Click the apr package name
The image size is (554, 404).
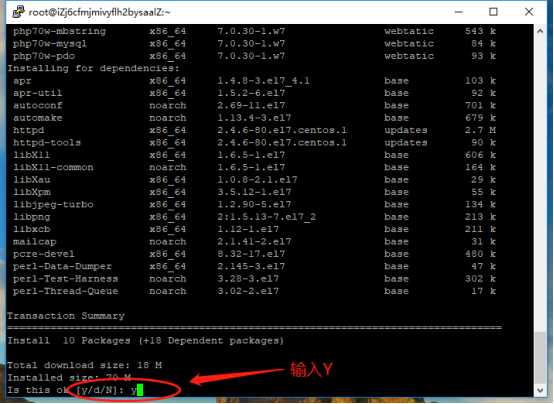point(22,81)
